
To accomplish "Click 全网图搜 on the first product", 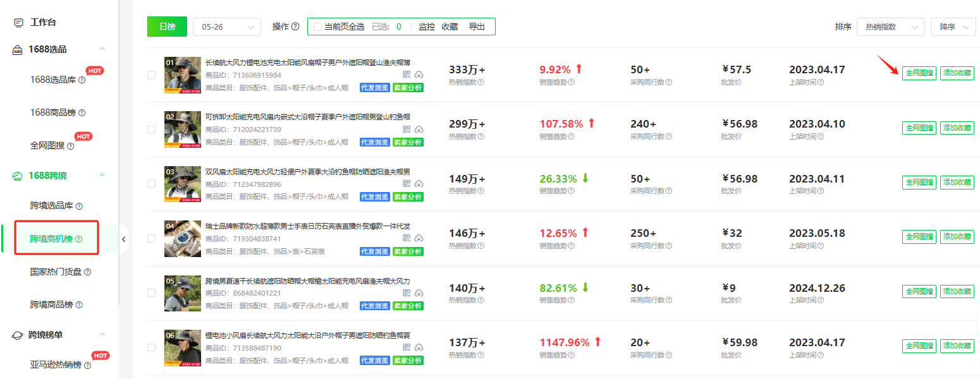I will 919,73.
